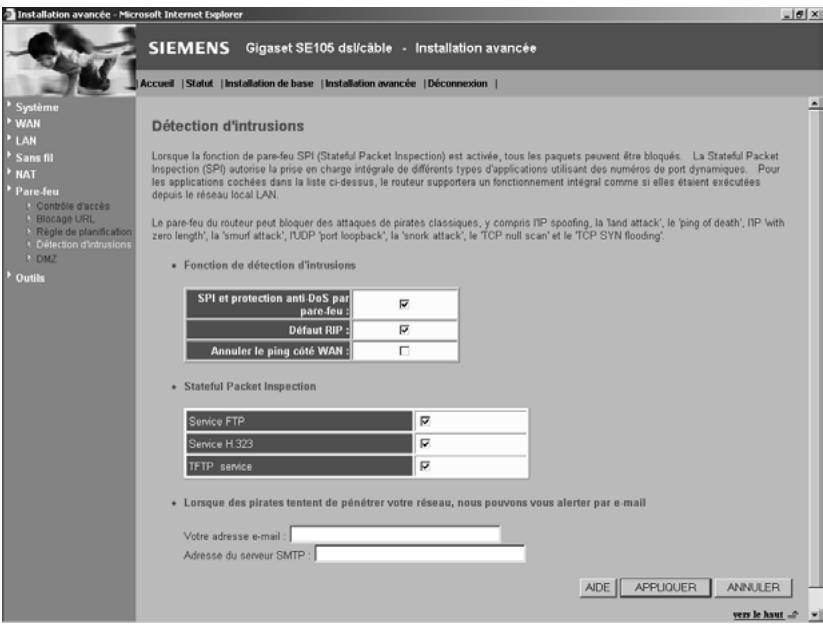This screenshot has height=624, width=823.
Task: Switch to Installation de base tab
Action: pos(269,83)
